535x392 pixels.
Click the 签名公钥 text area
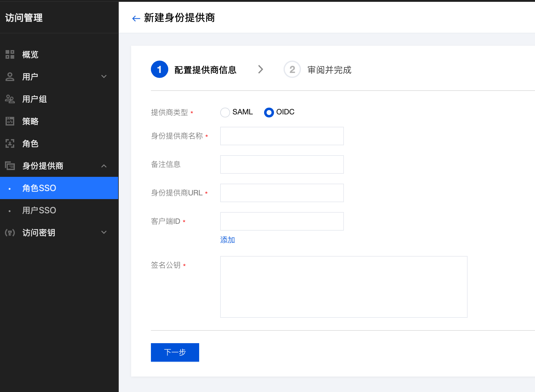click(344, 287)
